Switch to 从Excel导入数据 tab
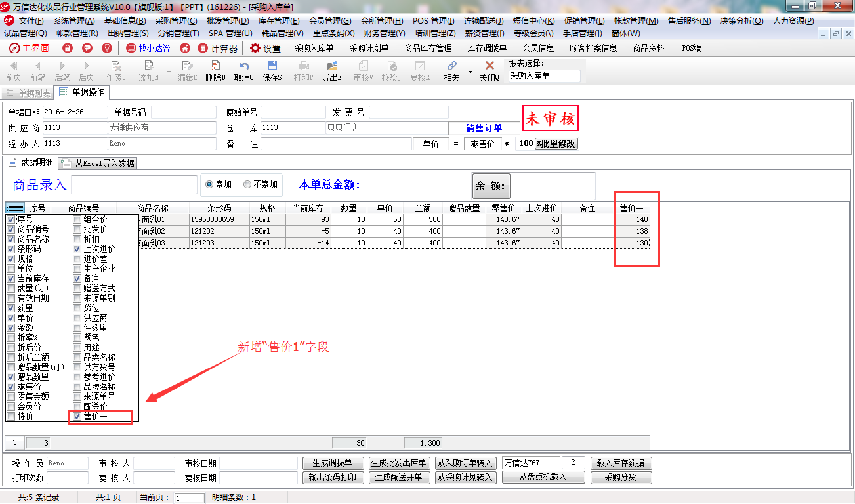 [x=98, y=163]
